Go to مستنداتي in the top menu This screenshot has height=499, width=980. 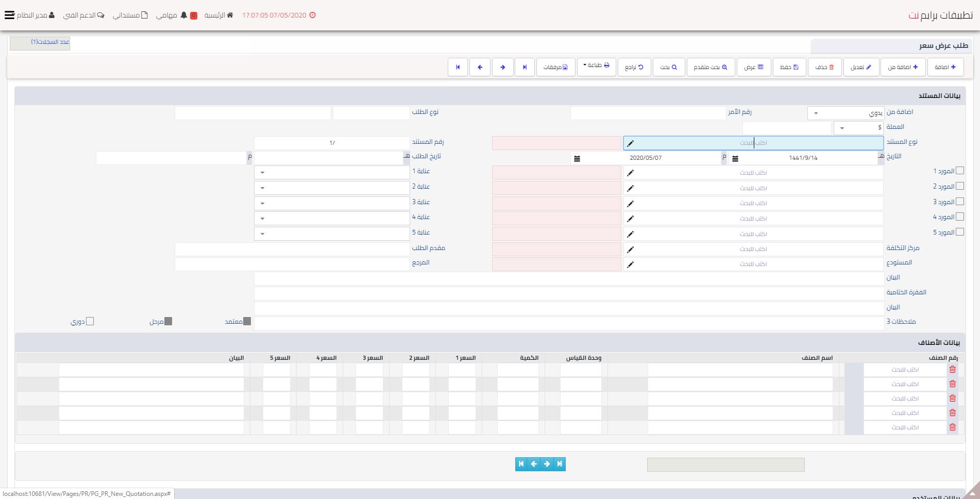point(130,15)
